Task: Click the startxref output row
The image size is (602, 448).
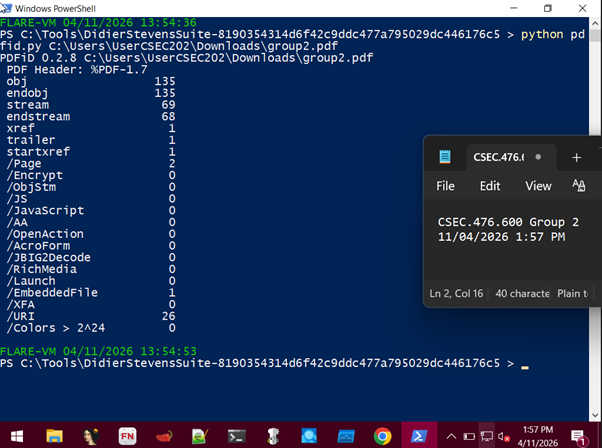Action: pos(91,152)
